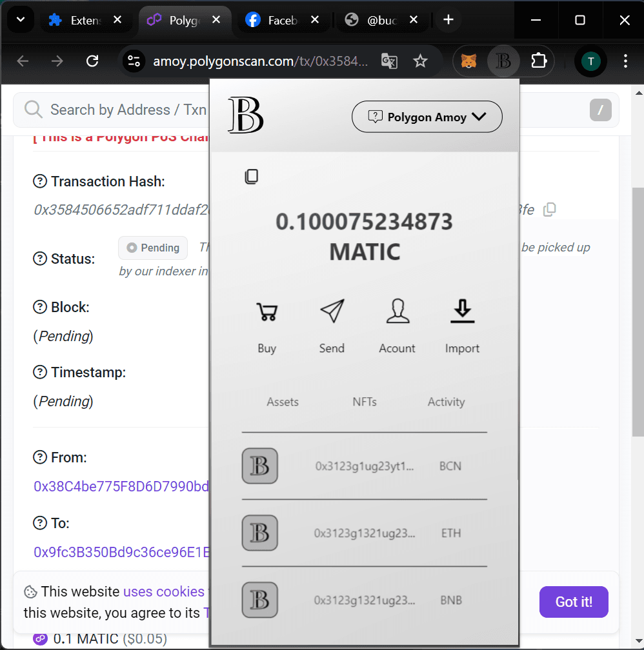Expand the Polygon Amoy network dropdown
This screenshot has height=650, width=644.
427,117
